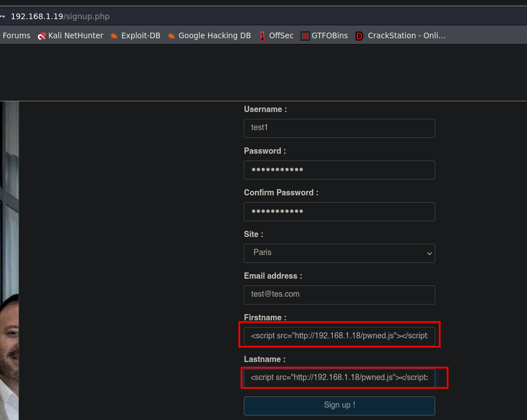The width and height of the screenshot is (527, 420).
Task: Open the Google Hacking DB bookmark
Action: 209,35
